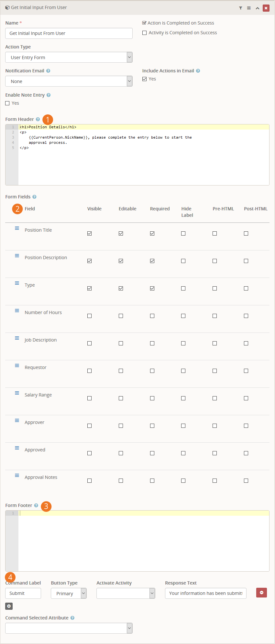Uncheck Include Actions in Email Yes

point(145,79)
